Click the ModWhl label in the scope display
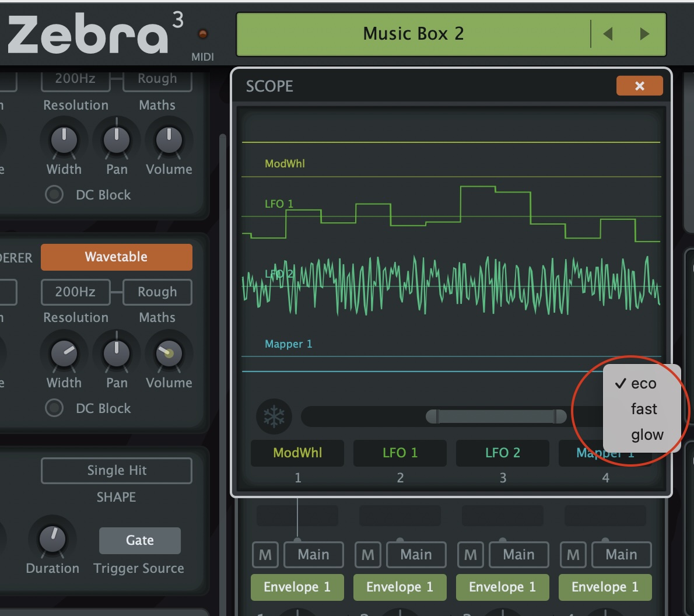The image size is (694, 616). point(285,164)
